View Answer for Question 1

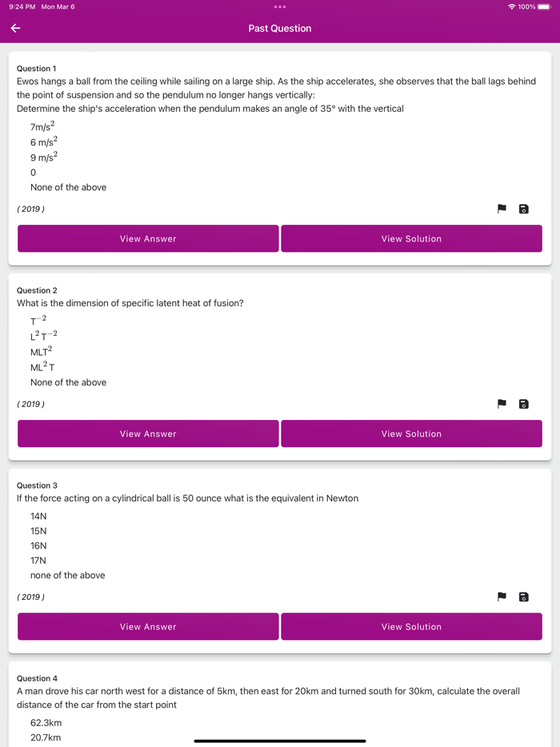pyautogui.click(x=148, y=238)
